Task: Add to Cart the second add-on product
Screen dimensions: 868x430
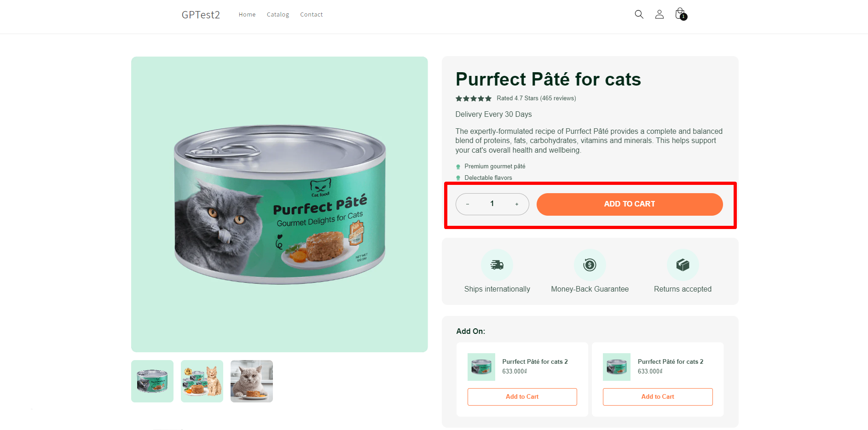Action: (657, 396)
